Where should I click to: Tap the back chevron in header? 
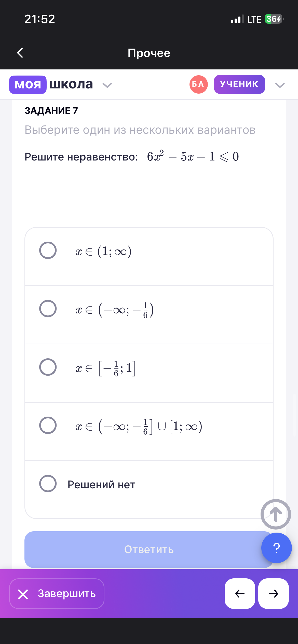point(20,53)
